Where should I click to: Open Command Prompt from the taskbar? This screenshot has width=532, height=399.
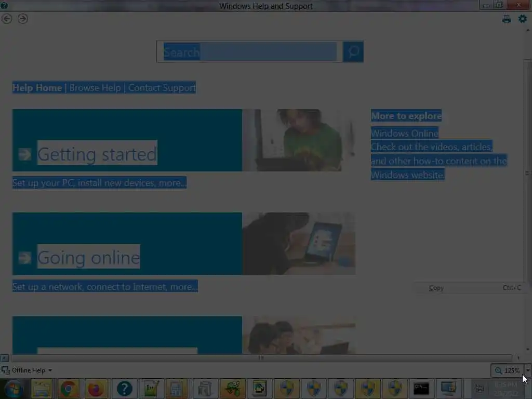pos(421,389)
